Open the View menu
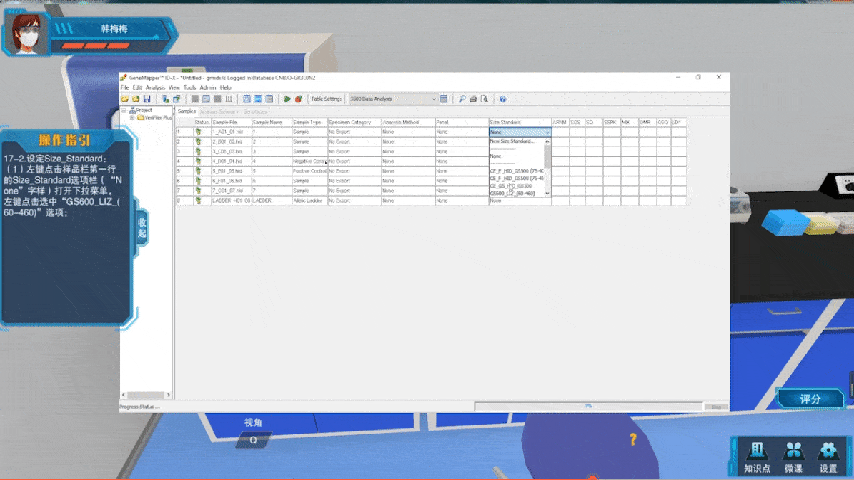The height and width of the screenshot is (480, 854). click(174, 88)
